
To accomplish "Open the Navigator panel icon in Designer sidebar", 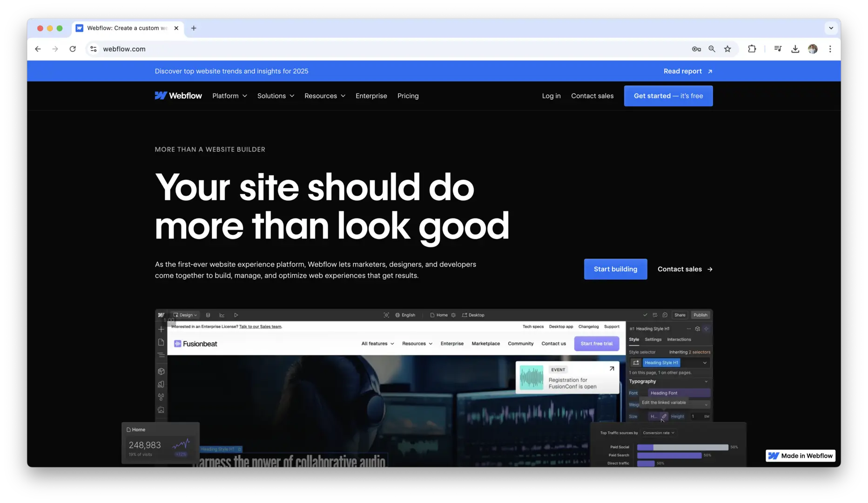I will [161, 355].
